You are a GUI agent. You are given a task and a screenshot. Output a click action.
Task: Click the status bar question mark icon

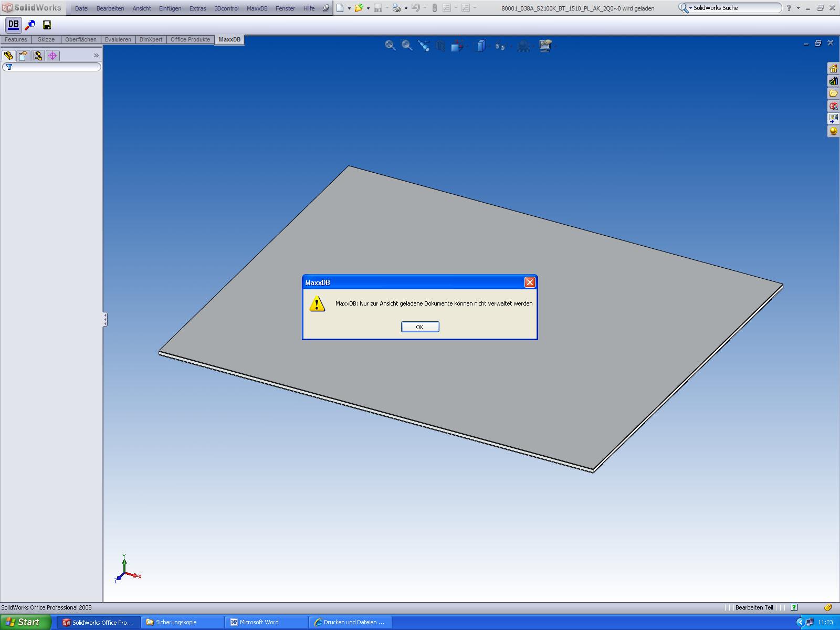tap(794, 607)
